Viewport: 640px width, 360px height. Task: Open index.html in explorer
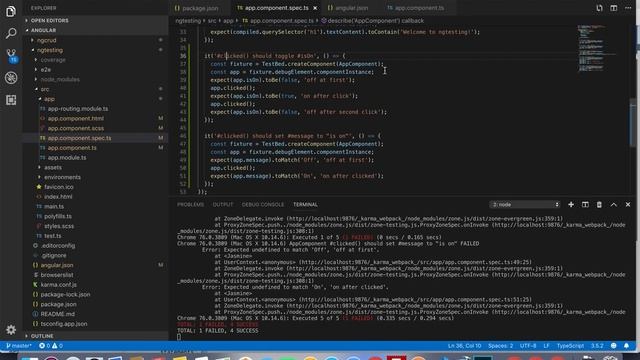(x=96, y=197)
